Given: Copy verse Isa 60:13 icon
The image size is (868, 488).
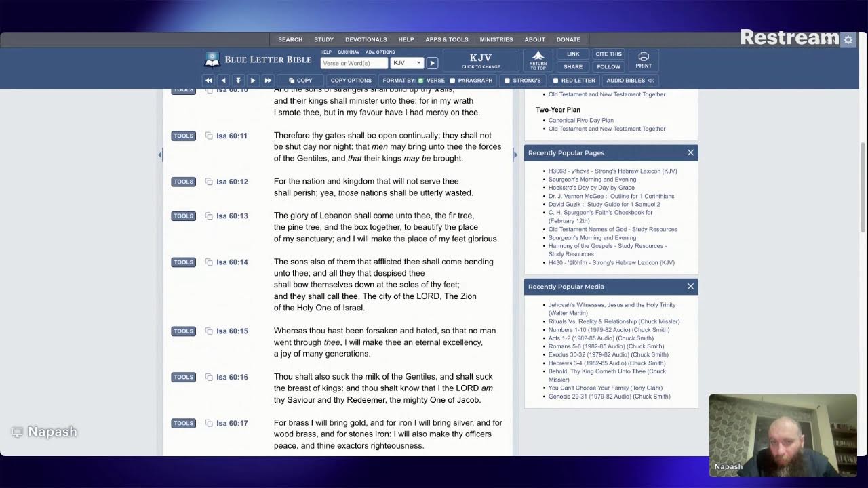Looking at the screenshot, I should point(209,216).
